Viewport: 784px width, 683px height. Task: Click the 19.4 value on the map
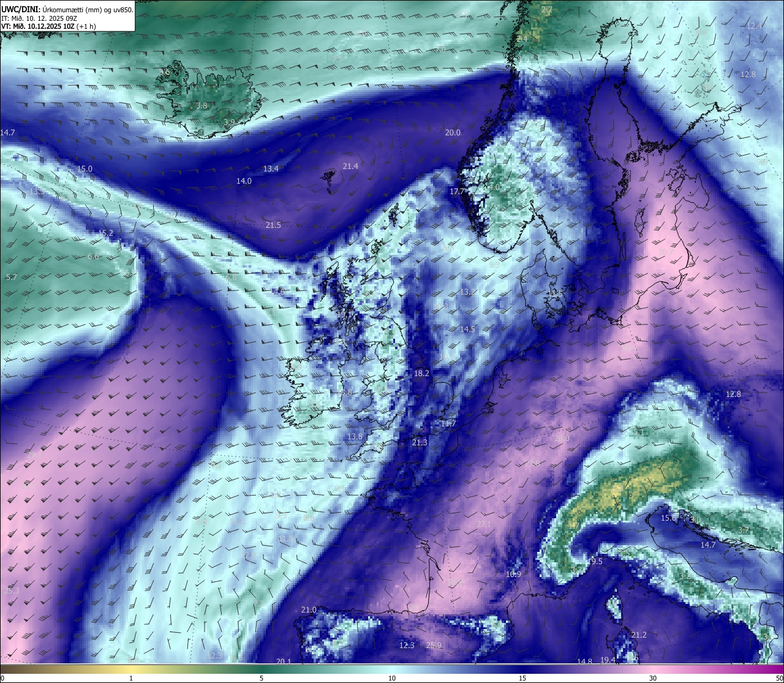(608, 660)
